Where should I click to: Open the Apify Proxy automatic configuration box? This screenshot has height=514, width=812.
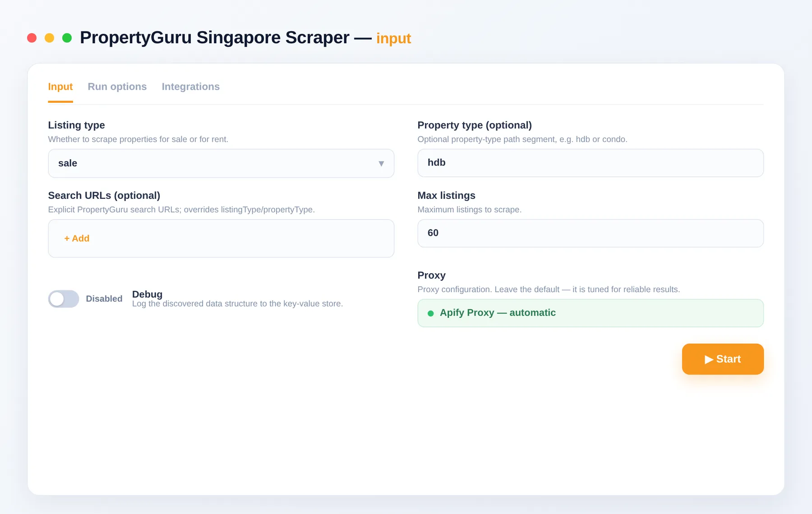[x=591, y=313]
